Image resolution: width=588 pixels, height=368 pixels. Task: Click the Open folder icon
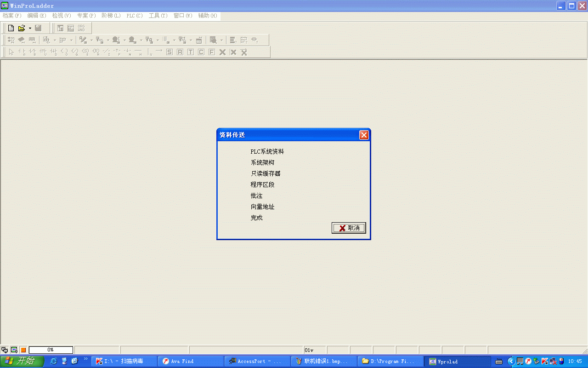point(21,28)
